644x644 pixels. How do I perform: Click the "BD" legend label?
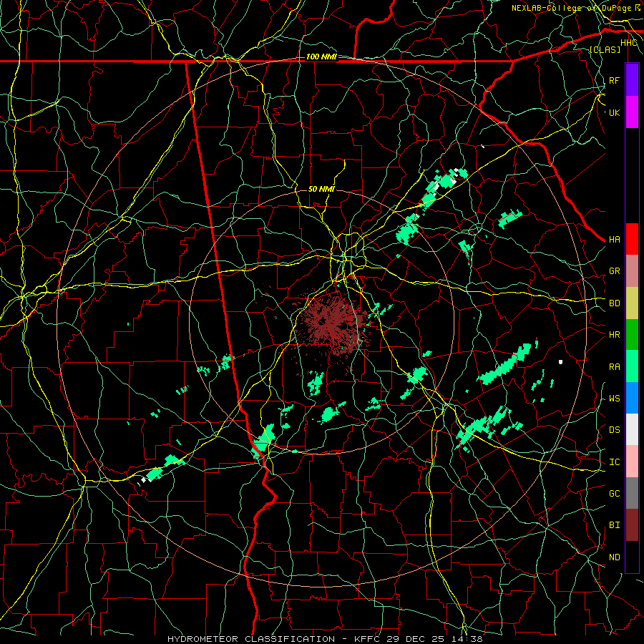[614, 303]
